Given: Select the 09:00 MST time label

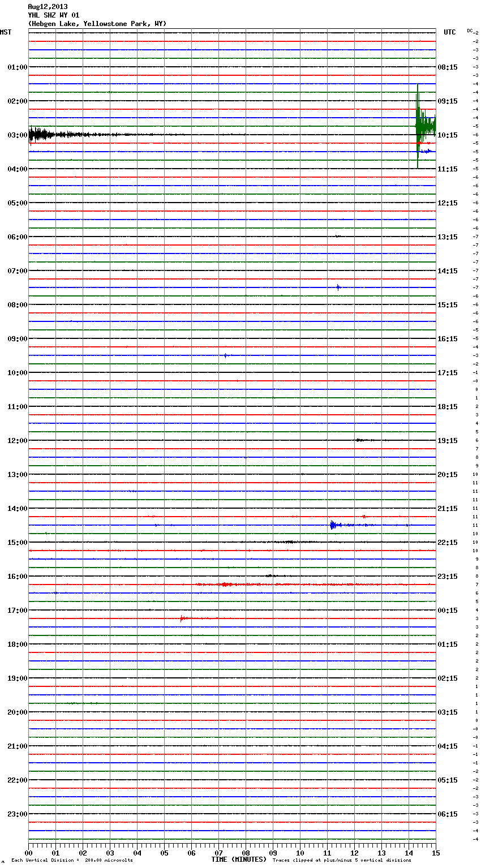Looking at the screenshot, I should [x=18, y=339].
